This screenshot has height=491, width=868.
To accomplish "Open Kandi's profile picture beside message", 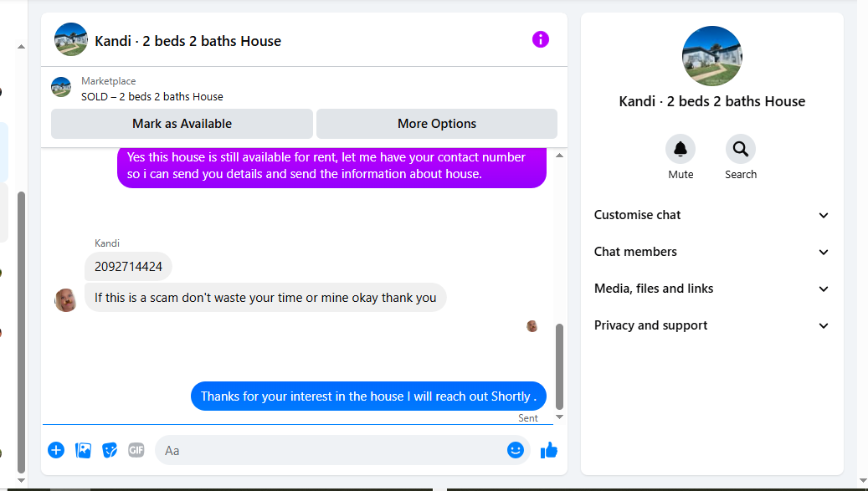I will (65, 300).
